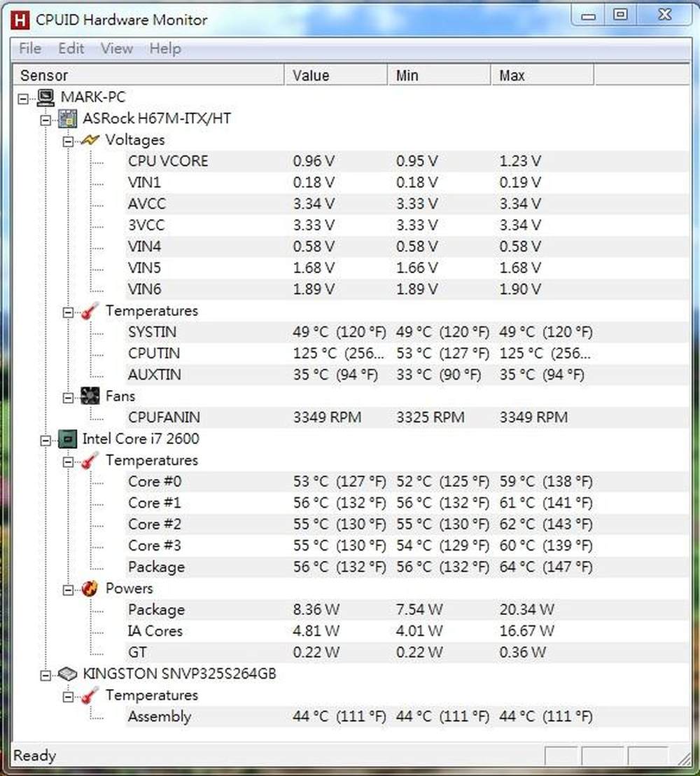The image size is (700, 776).
Task: Collapse the KINGSTON Temperatures group
Action: [x=69, y=698]
